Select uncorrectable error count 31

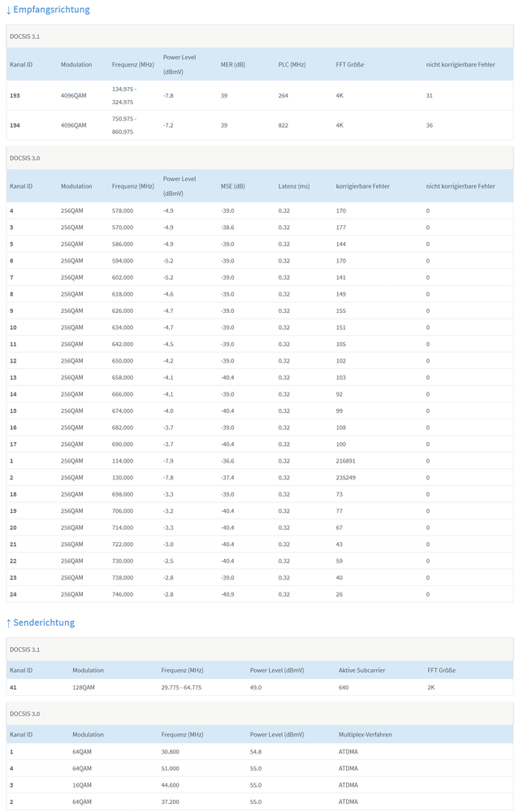pos(430,95)
